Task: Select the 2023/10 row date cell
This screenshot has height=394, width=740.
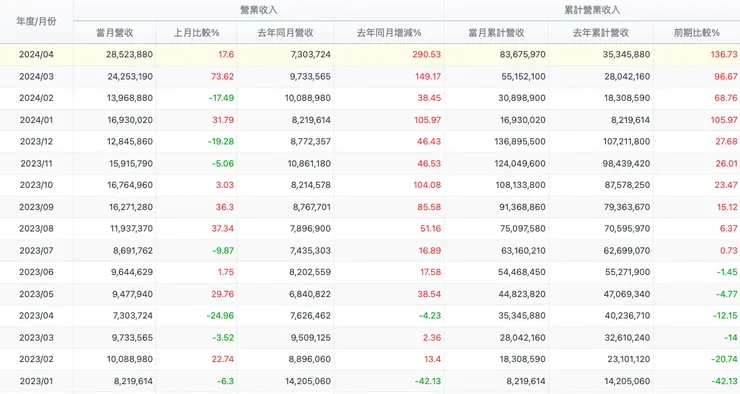Action: coord(36,185)
